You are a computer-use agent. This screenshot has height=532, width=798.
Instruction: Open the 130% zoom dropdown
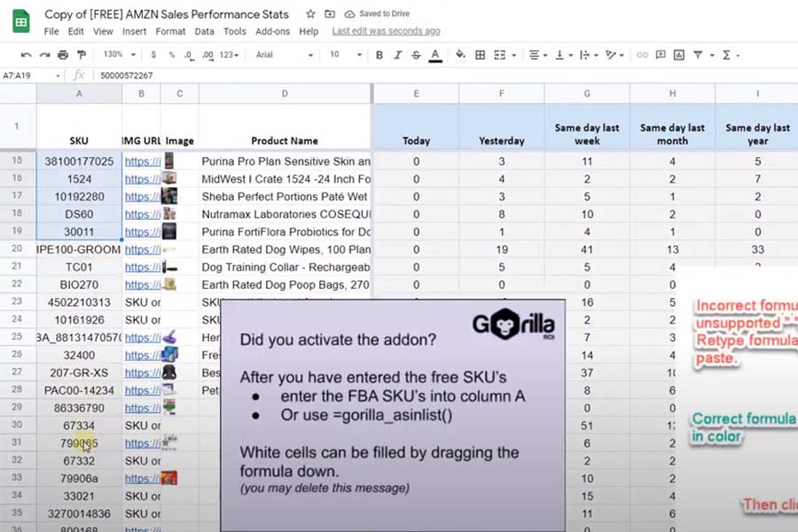point(119,54)
